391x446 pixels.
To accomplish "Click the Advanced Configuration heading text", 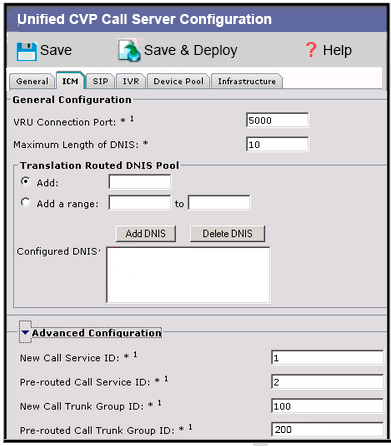I will [x=97, y=333].
